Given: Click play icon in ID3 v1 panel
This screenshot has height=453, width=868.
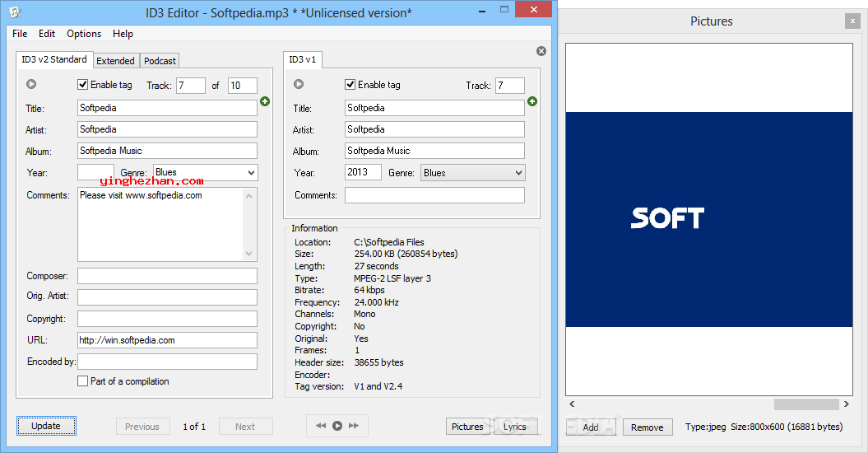Looking at the screenshot, I should 299,84.
